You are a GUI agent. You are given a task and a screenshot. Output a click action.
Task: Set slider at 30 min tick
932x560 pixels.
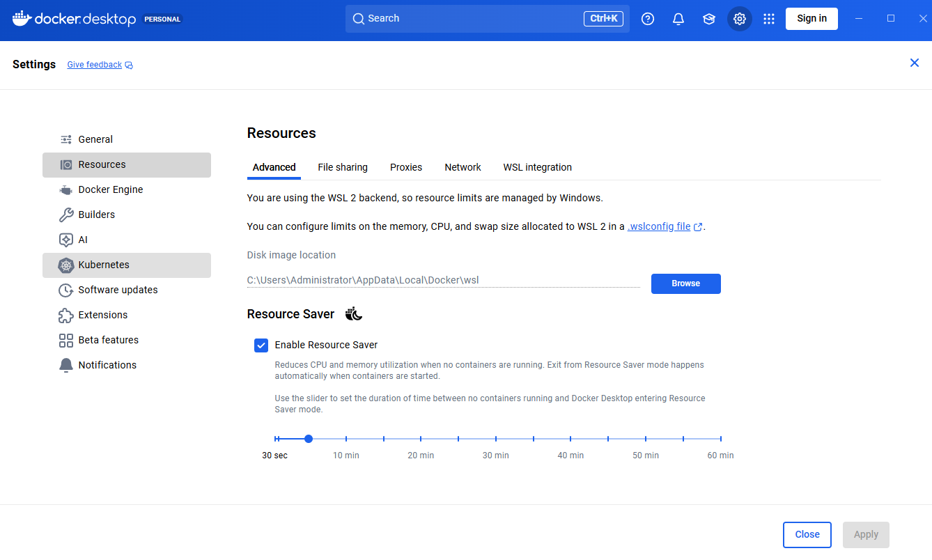496,439
